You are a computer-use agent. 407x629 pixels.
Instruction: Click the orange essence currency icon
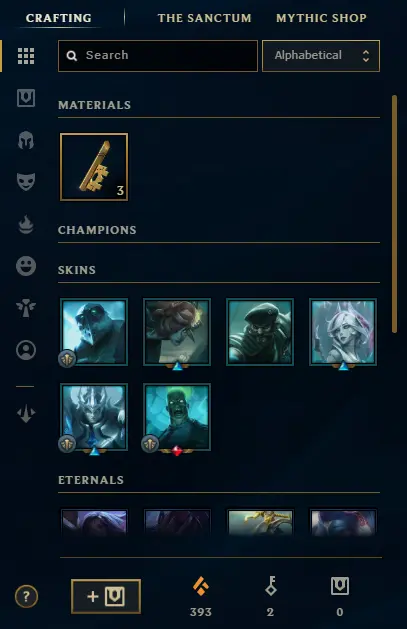click(x=201, y=586)
